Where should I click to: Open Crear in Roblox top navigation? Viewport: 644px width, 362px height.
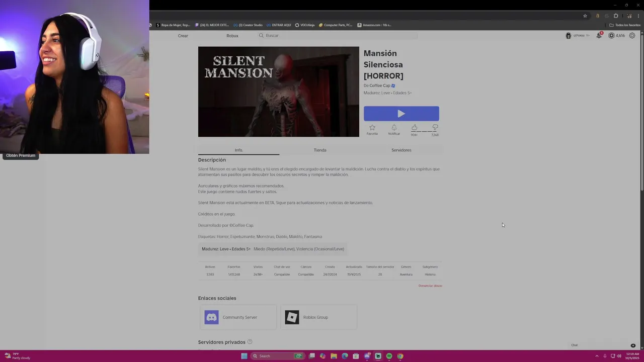(x=183, y=36)
